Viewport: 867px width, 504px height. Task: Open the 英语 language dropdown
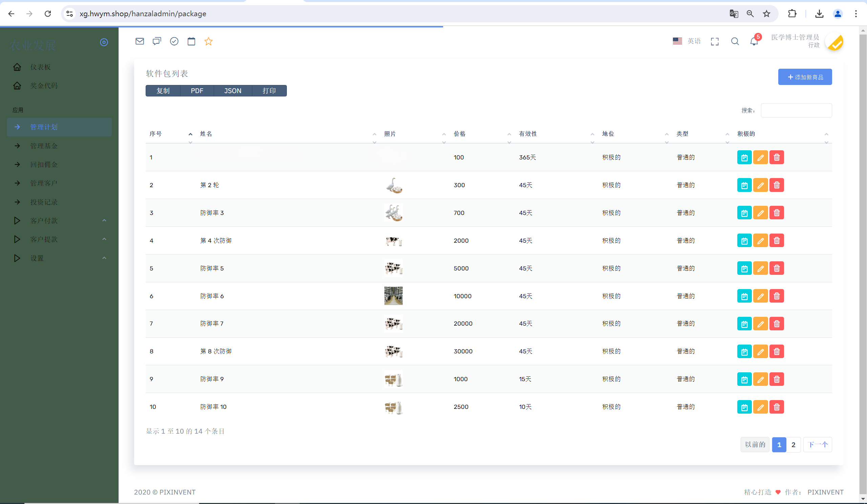tap(687, 41)
